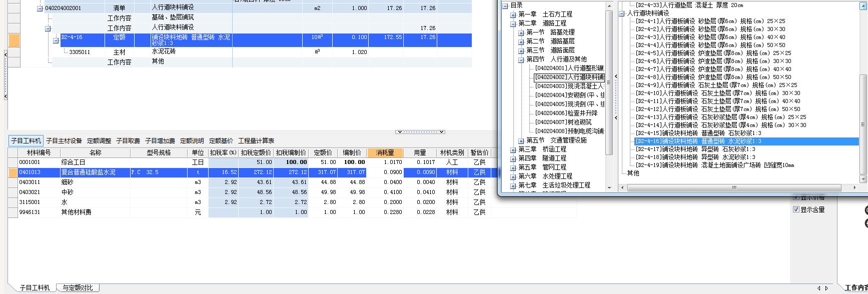Screen dimensions: 868x294
Task: Open the 与定额对比 bottom tab
Action: 78,287
